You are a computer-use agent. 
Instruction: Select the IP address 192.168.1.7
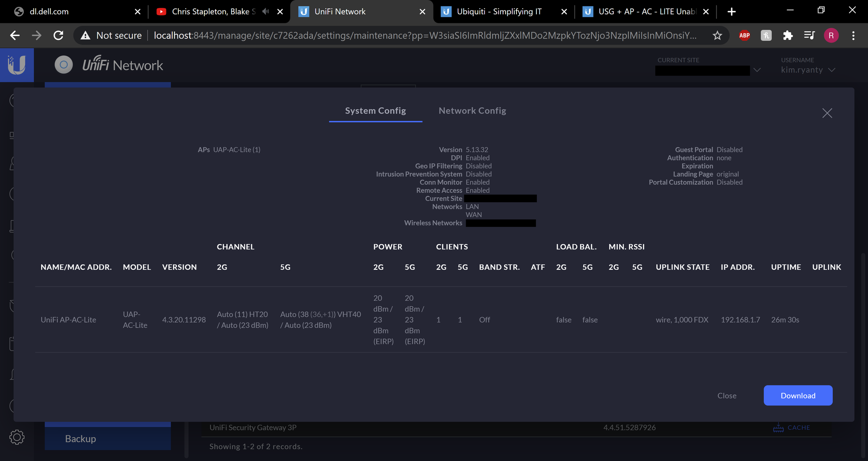click(740, 320)
